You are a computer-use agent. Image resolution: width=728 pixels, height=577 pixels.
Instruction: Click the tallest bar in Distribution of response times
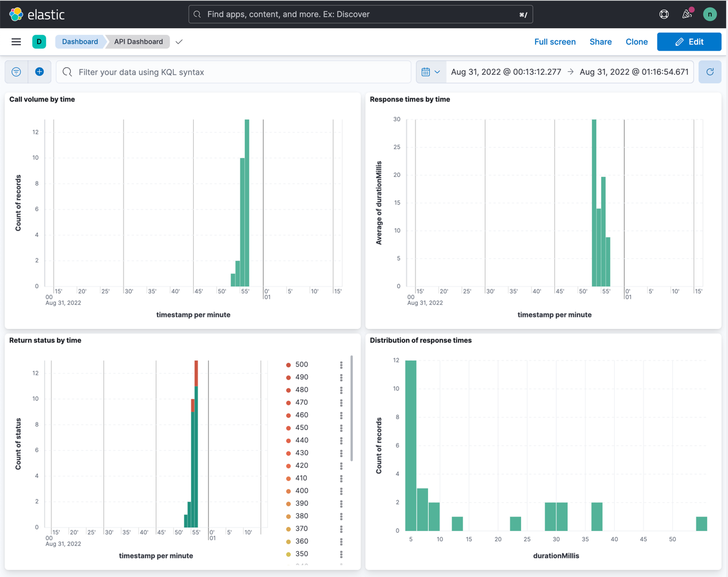tap(411, 446)
